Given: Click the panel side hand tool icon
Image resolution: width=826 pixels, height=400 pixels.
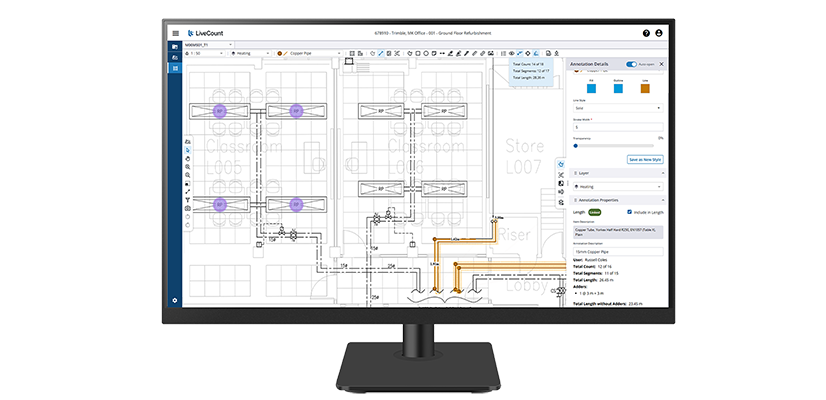Looking at the screenshot, I should [561, 165].
